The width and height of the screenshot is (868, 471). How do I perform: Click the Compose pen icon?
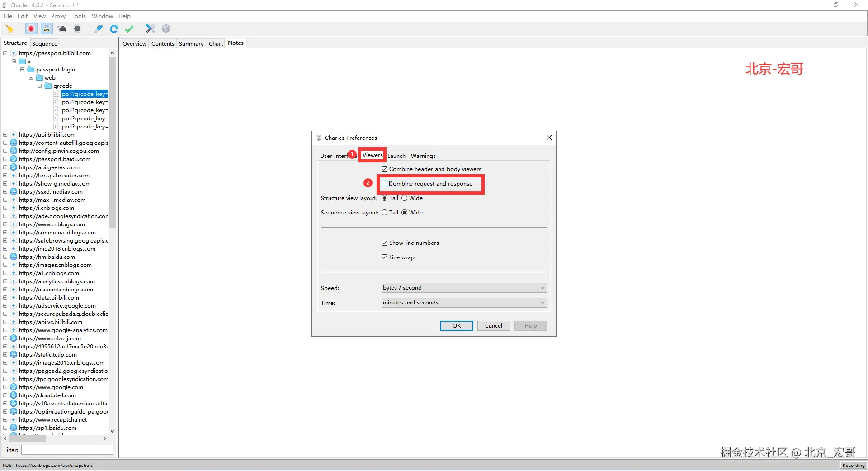(x=99, y=29)
